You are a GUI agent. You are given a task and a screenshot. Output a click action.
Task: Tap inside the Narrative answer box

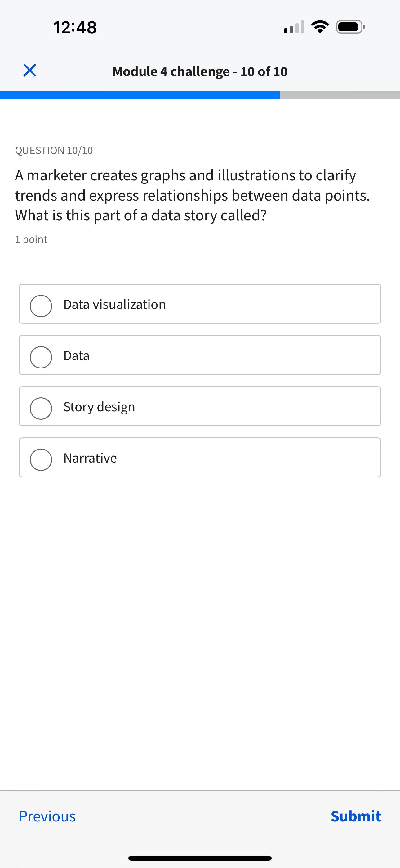coord(200,458)
